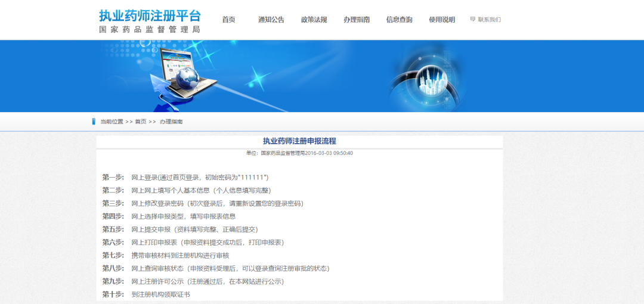The width and height of the screenshot is (644, 304).
Task: Click the 国家药品监督管理局 subtitle under the logo
Action: [150, 29]
